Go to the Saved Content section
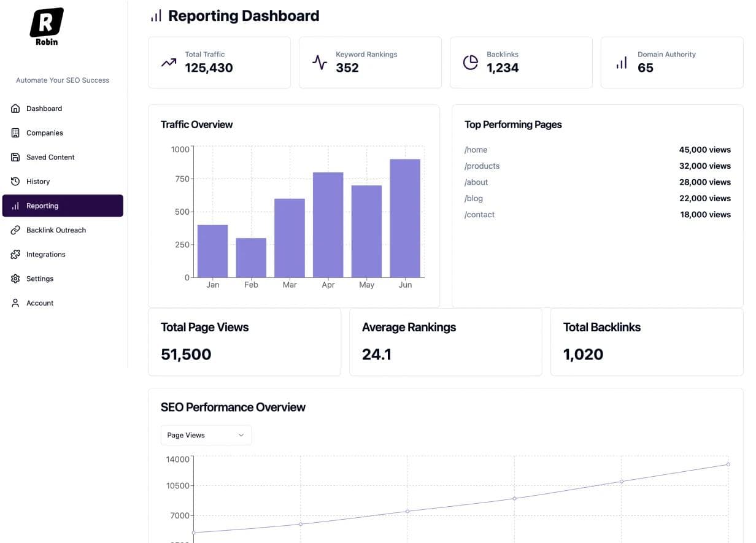 (50, 157)
